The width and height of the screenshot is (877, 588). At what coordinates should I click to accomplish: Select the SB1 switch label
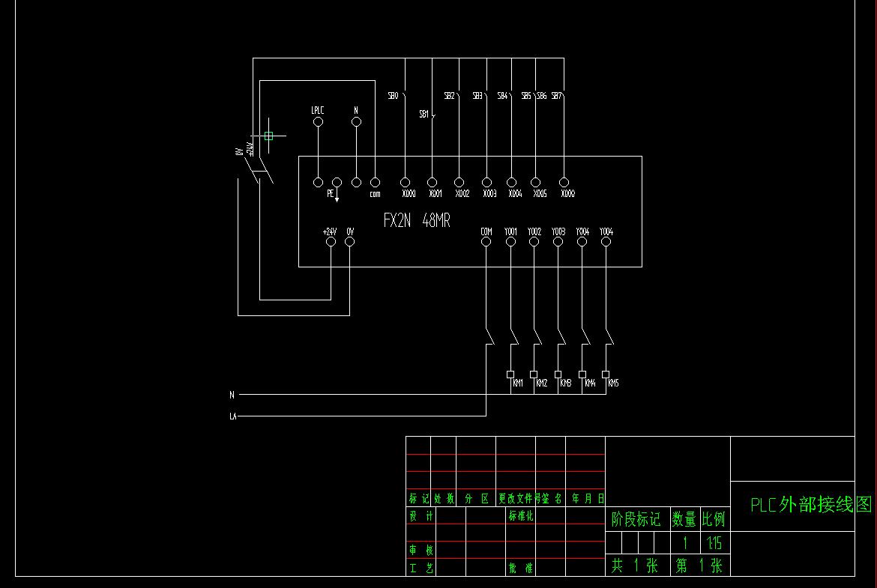[424, 114]
